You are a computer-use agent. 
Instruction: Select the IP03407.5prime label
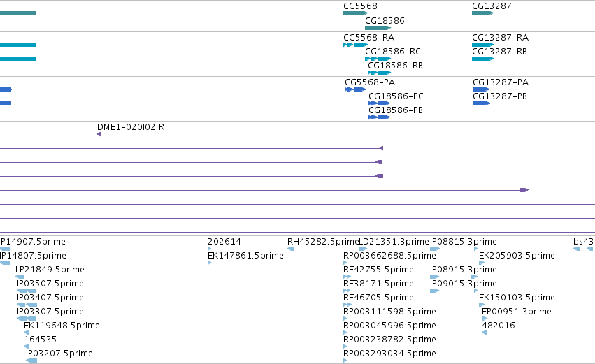50,298
